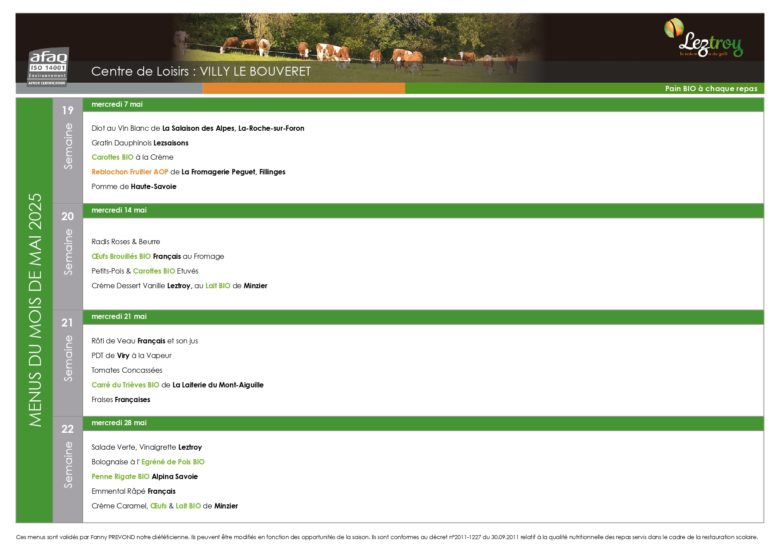Click Radis Roses & Beurre

click(x=125, y=242)
